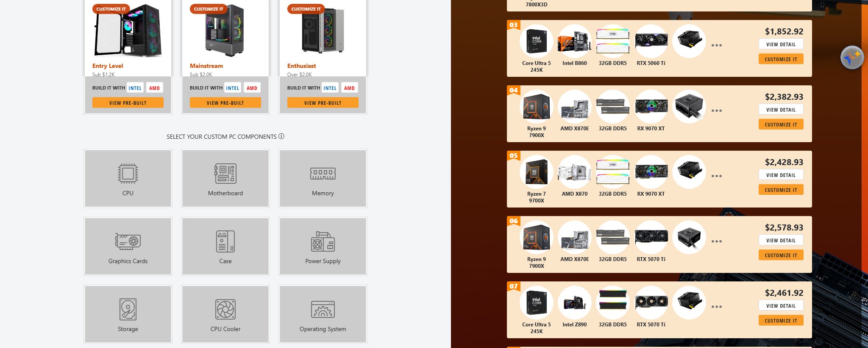Click the Enthusiast black case image
868x348 pixels.
(323, 31)
